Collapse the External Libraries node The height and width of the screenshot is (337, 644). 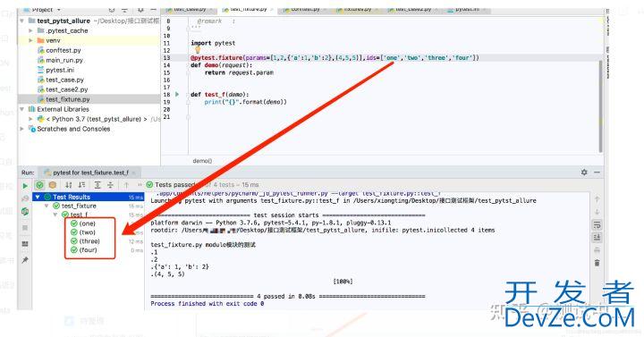click(22, 109)
